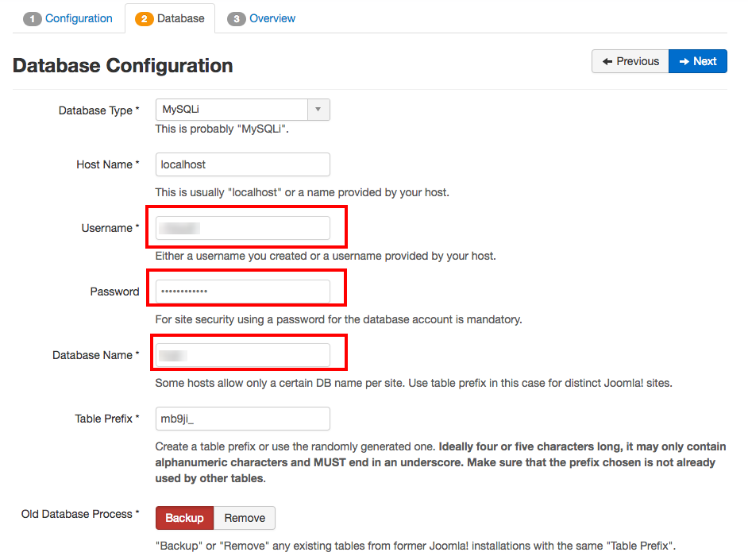Click the Password input field
The image size is (748, 560).
pyautogui.click(x=242, y=292)
